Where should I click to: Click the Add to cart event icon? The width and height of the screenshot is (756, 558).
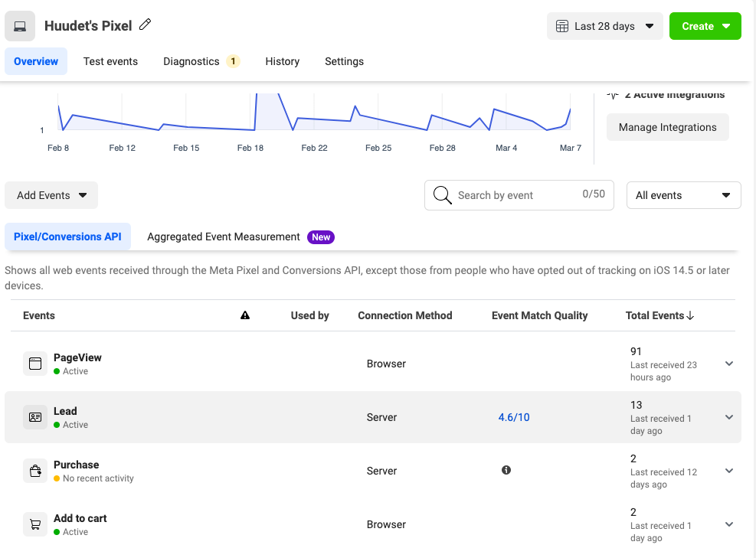click(x=35, y=524)
